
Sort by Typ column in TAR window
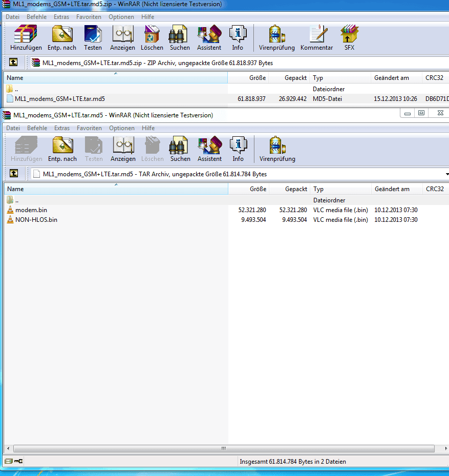point(340,189)
